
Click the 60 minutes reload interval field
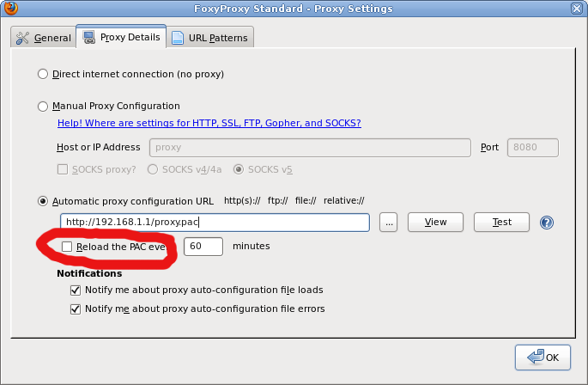(x=203, y=247)
